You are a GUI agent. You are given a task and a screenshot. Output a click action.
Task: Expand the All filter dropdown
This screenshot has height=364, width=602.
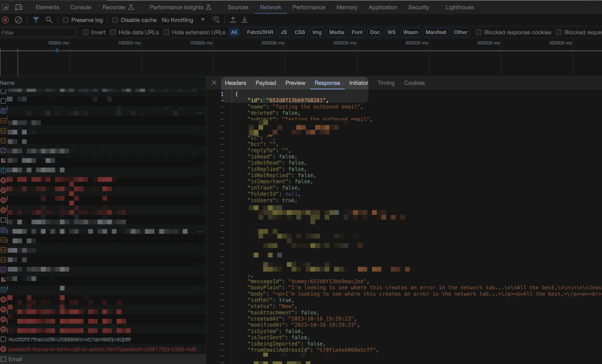tap(234, 32)
